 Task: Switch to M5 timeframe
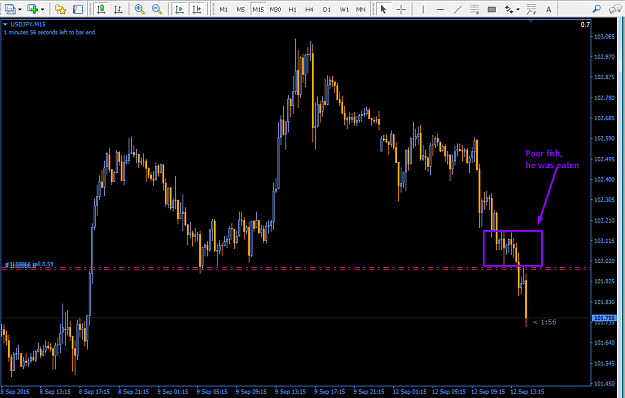(241, 9)
